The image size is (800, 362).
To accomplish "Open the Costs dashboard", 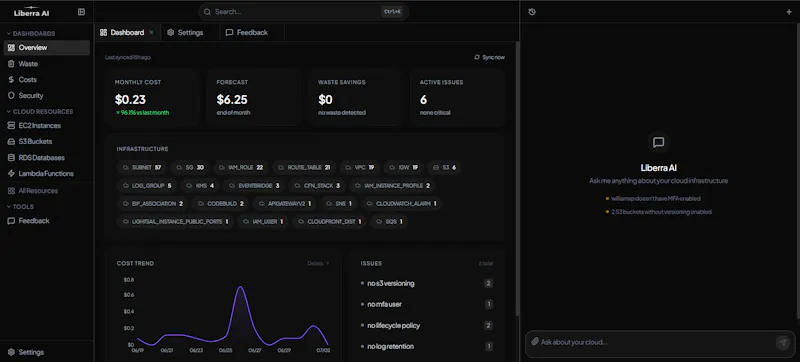I will [x=46, y=80].
